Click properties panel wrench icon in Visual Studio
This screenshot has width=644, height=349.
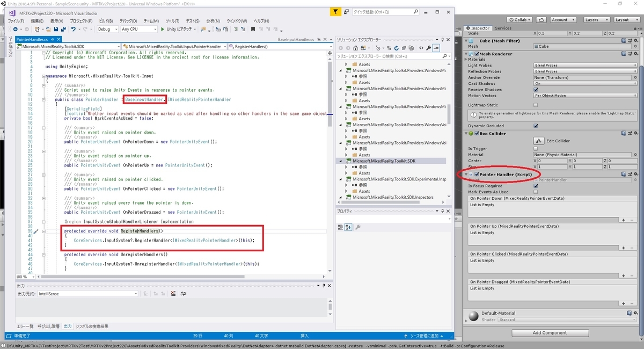(x=357, y=227)
